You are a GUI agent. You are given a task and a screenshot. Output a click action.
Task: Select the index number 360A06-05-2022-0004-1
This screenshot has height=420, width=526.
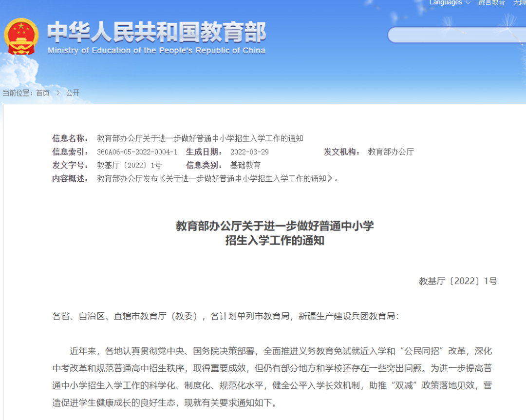pyautogui.click(x=137, y=152)
